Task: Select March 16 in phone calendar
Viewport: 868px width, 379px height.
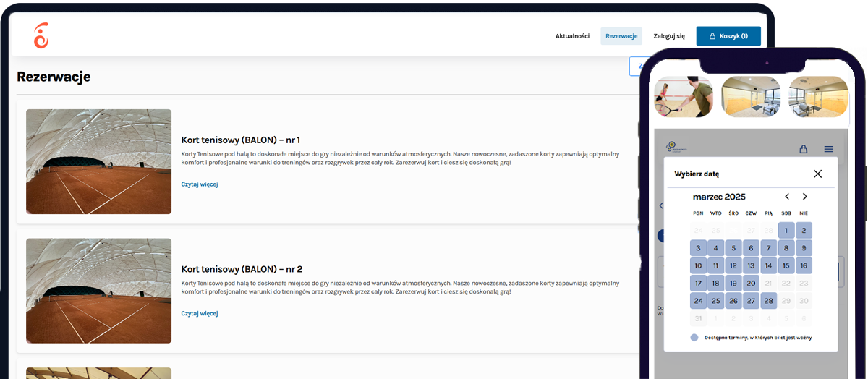Action: point(804,266)
